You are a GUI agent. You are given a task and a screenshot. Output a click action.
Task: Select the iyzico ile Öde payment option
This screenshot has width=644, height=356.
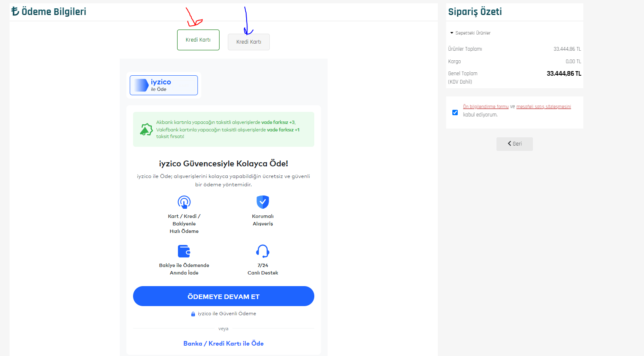tap(164, 85)
